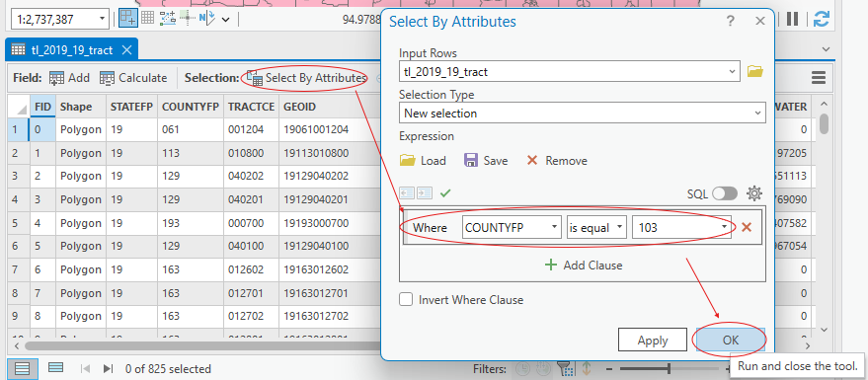Expand the map toolbar chevron menu

pos(225,20)
